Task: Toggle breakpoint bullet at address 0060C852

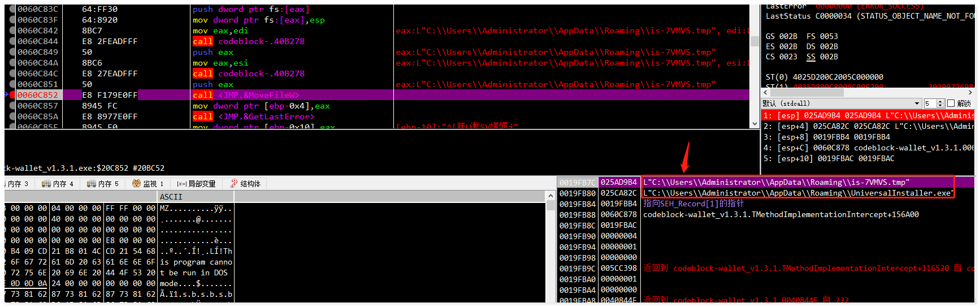Action: (12, 95)
